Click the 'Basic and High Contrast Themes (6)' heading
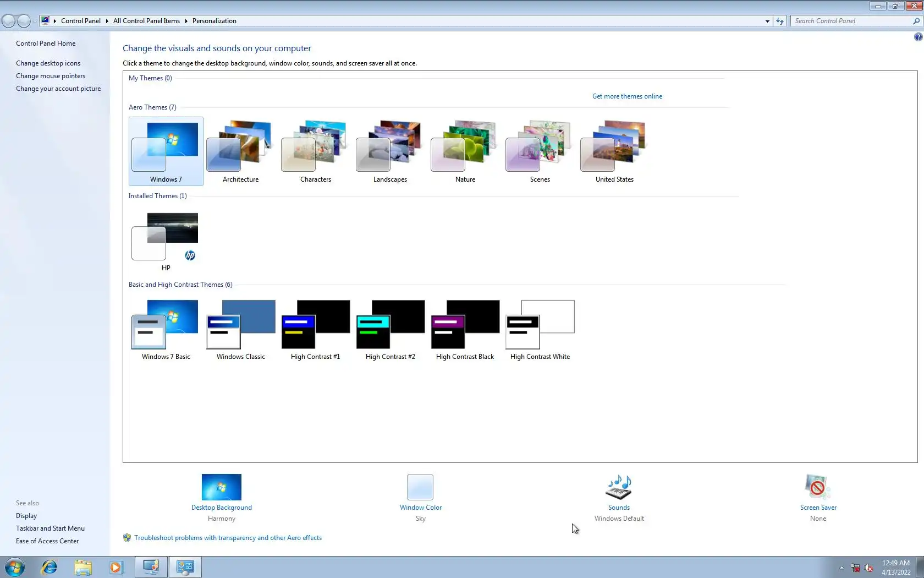 pyautogui.click(x=180, y=285)
